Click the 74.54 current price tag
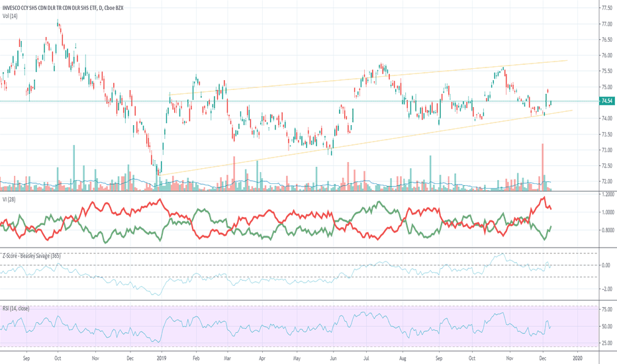Image resolution: width=617 pixels, height=364 pixels. [606, 101]
